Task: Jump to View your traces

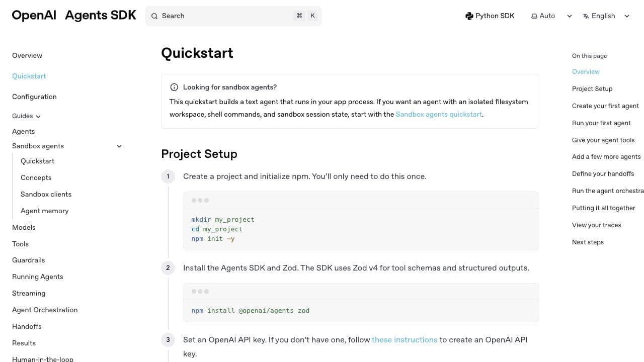Action: pos(597,225)
